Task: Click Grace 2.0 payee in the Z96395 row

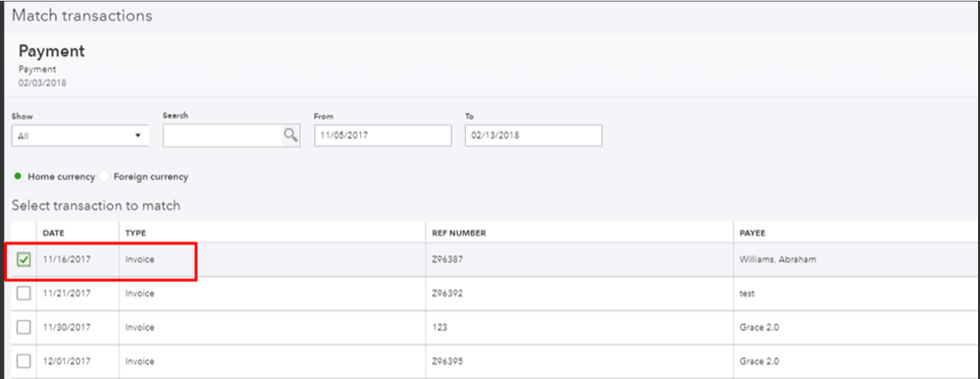Action: pyautogui.click(x=758, y=361)
